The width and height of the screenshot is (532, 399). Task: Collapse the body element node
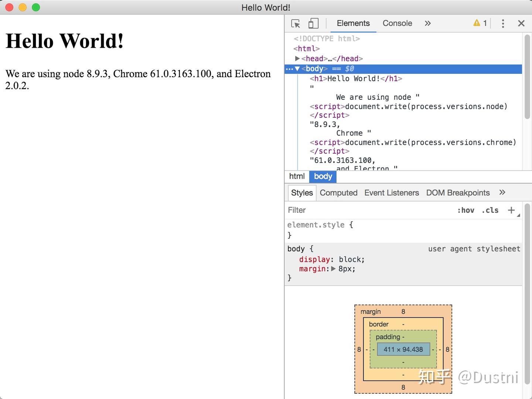(297, 69)
